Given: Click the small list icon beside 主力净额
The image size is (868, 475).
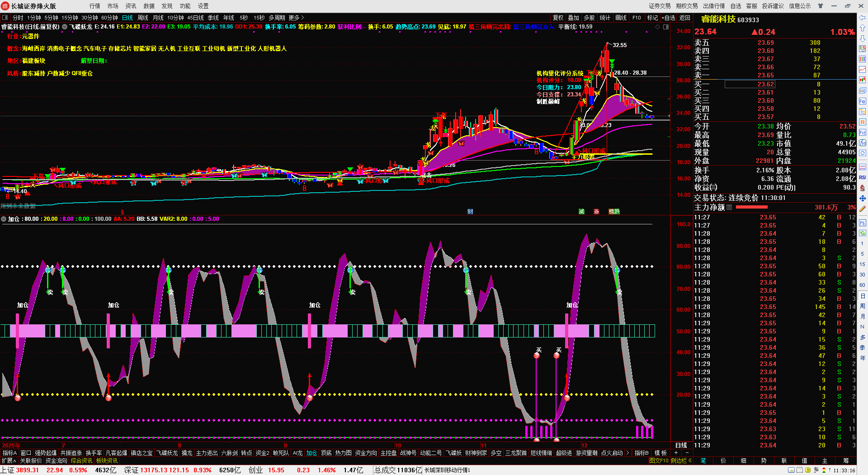Looking at the screenshot, I should pos(729,207).
